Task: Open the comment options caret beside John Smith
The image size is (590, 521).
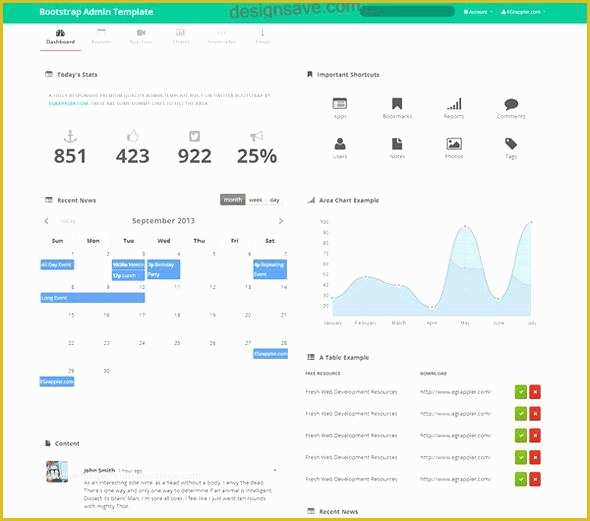Action: point(275,470)
